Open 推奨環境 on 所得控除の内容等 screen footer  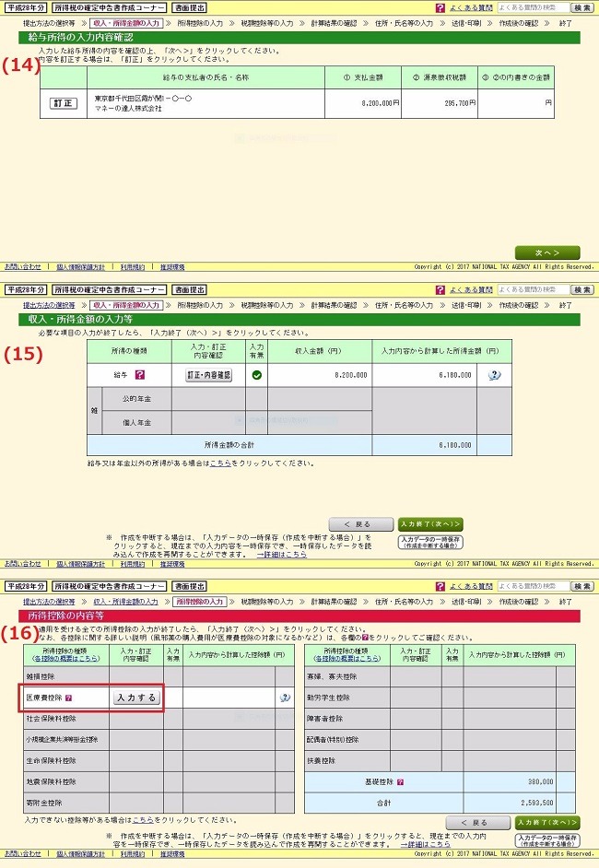pos(172,854)
